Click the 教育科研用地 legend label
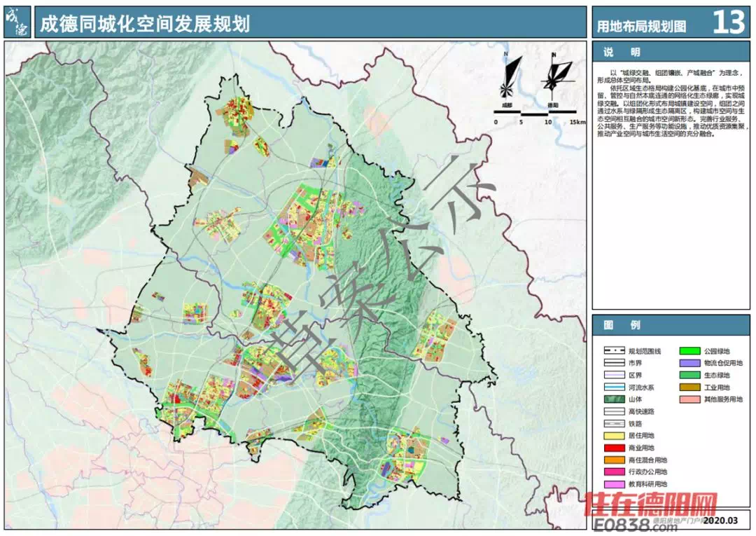Image resolution: width=756 pixels, height=536 pixels. click(647, 484)
